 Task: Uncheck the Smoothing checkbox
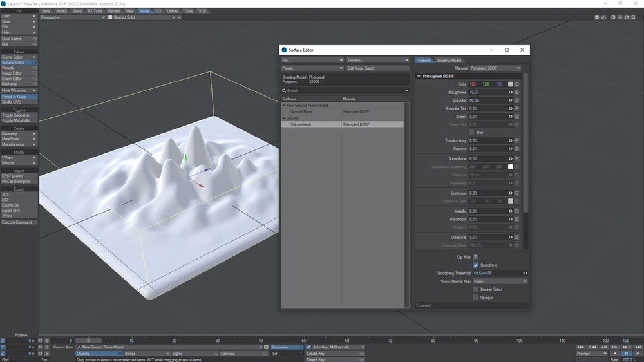point(476,265)
